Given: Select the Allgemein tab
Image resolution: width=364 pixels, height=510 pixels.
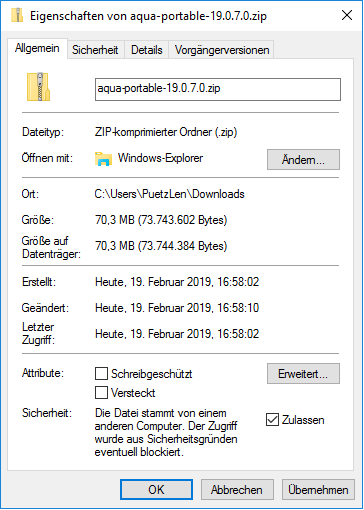Looking at the screenshot, I should [37, 49].
